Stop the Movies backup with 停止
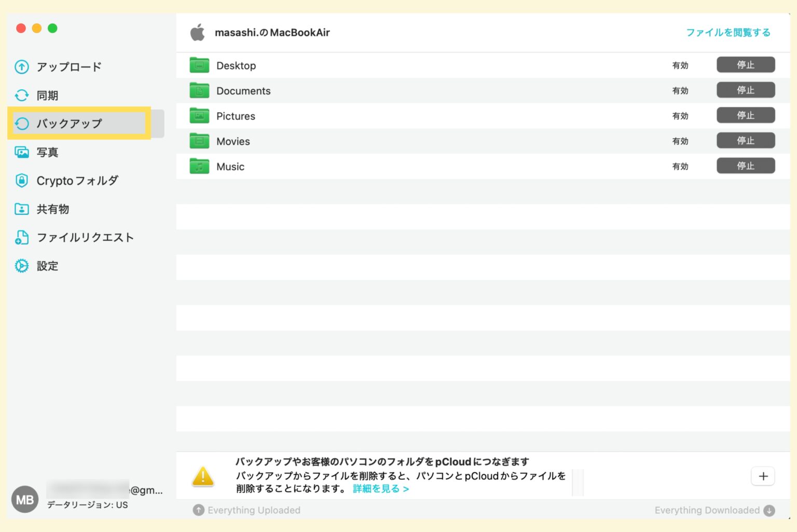 [x=746, y=140]
